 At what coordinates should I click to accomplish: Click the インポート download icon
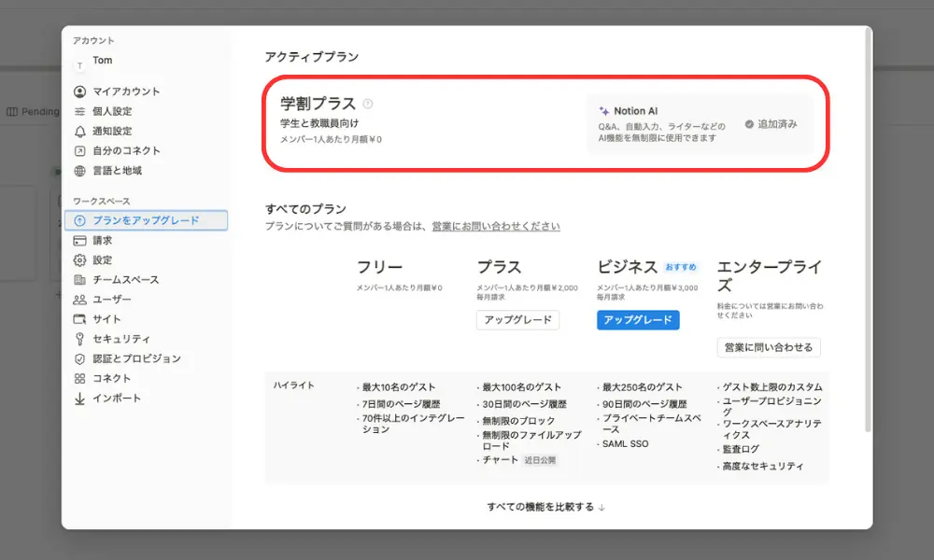pos(79,399)
